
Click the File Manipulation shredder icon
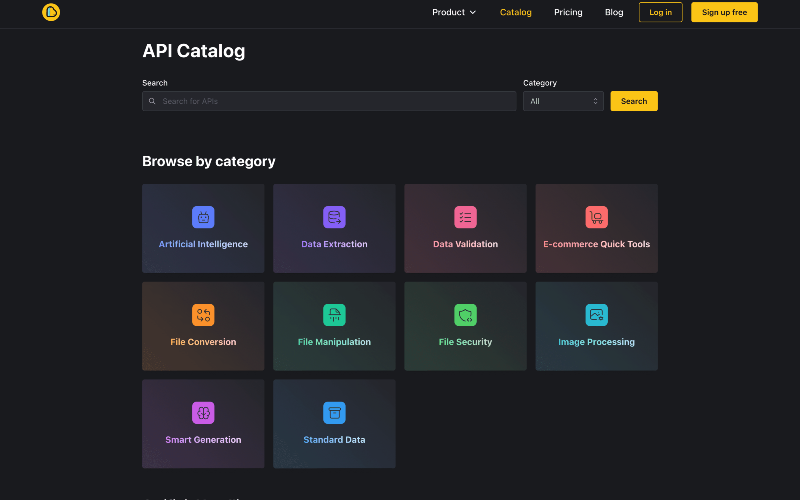pos(334,315)
